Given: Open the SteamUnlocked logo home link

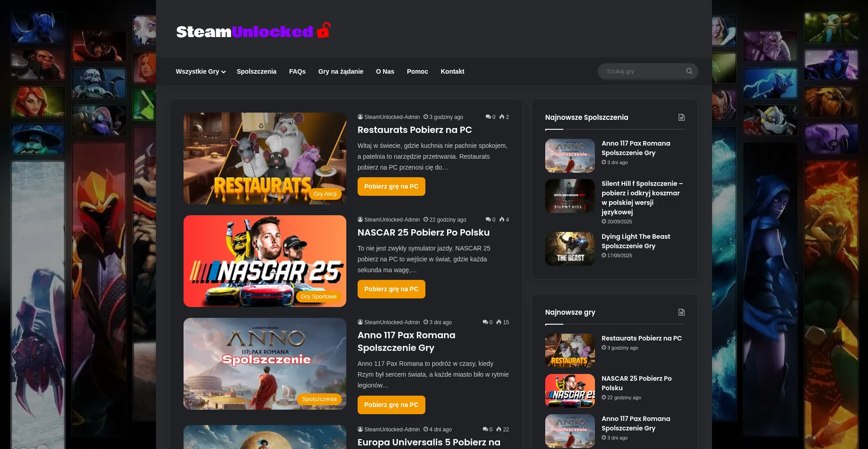Looking at the screenshot, I should (x=254, y=31).
